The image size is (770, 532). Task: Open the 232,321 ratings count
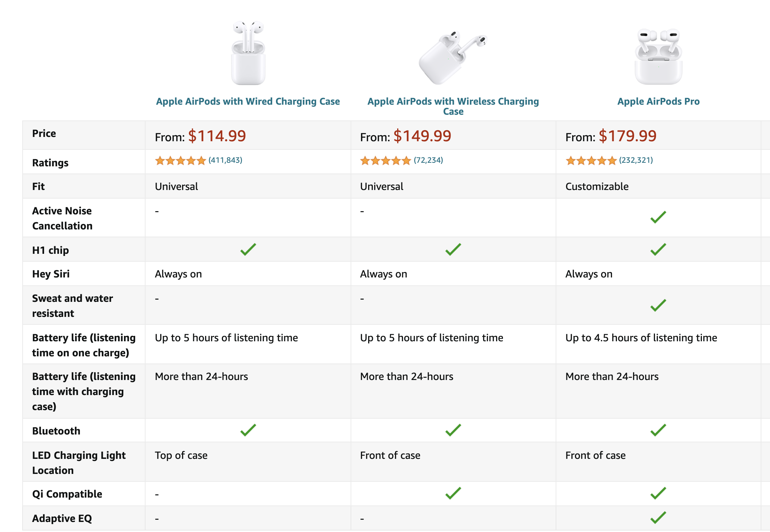point(636,160)
